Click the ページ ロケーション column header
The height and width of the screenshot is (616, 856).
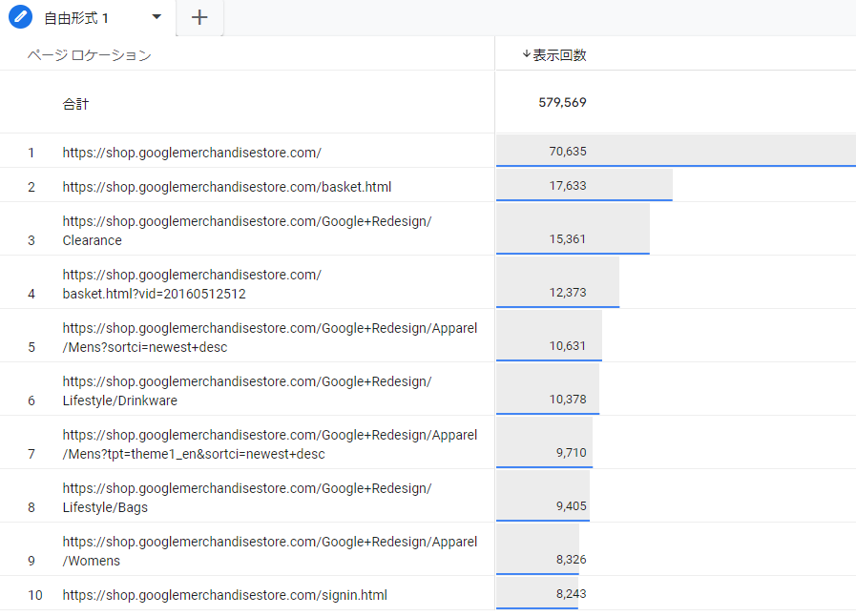tap(90, 55)
